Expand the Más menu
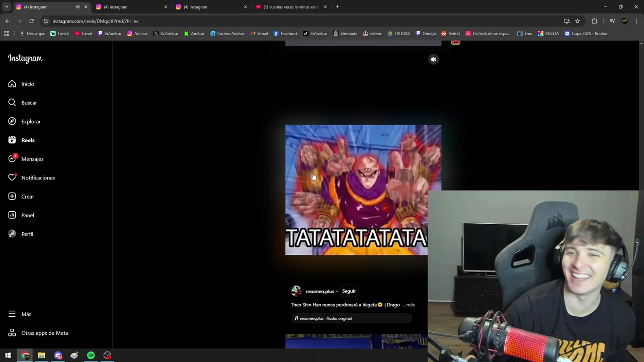This screenshot has width=644, height=362. 20,314
